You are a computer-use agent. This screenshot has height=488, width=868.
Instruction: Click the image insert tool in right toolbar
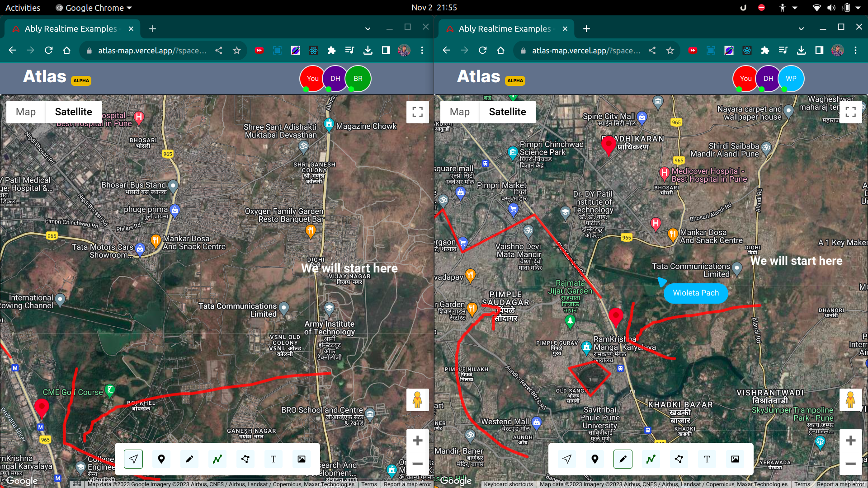[x=735, y=459]
